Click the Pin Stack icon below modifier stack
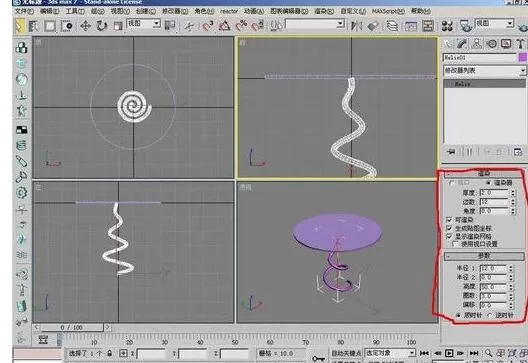This screenshot has height=363, width=528. click(x=451, y=152)
